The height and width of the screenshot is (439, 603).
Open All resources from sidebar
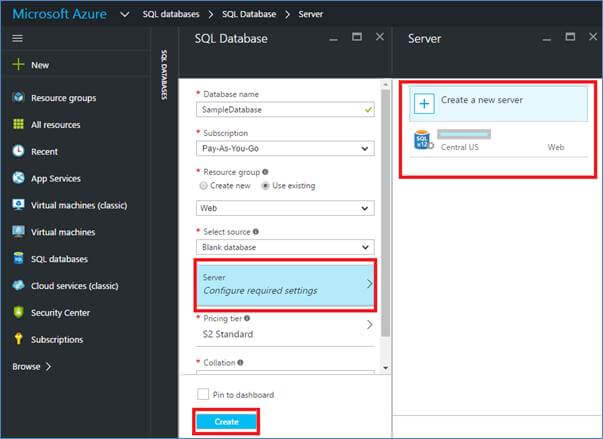point(55,125)
